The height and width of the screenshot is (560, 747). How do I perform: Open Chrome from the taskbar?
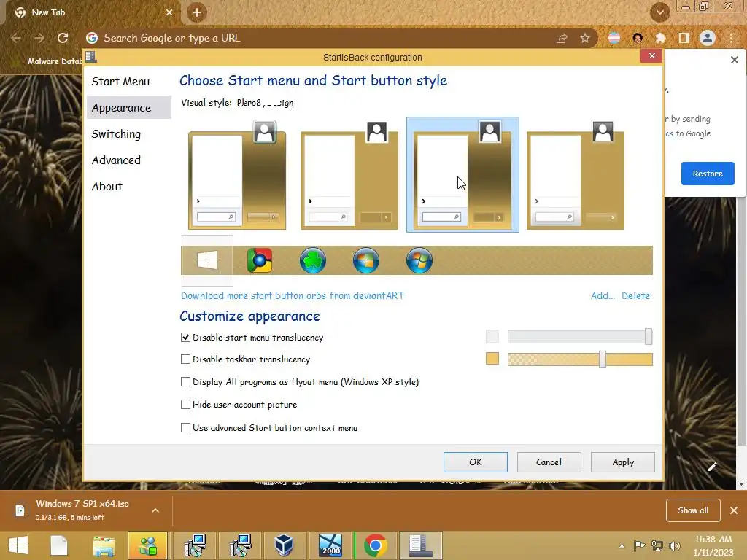[x=375, y=545]
